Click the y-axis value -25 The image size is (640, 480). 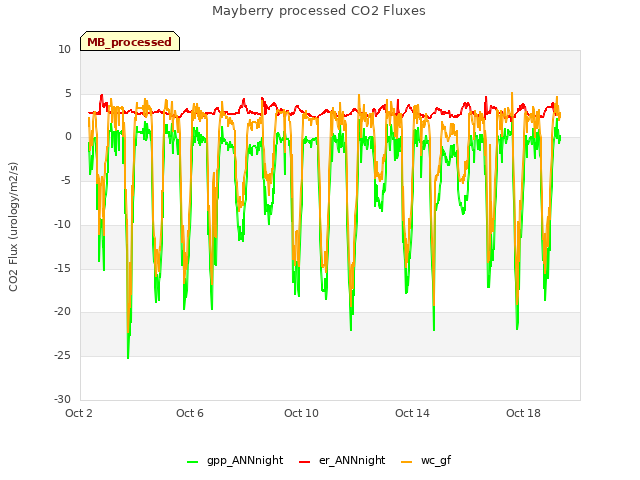[x=62, y=356]
